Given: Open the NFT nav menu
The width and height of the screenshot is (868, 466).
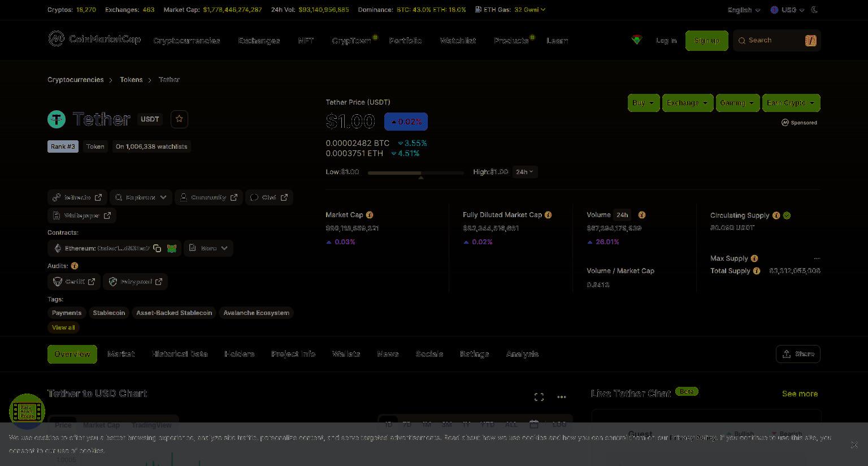Looking at the screenshot, I should click(x=306, y=41).
